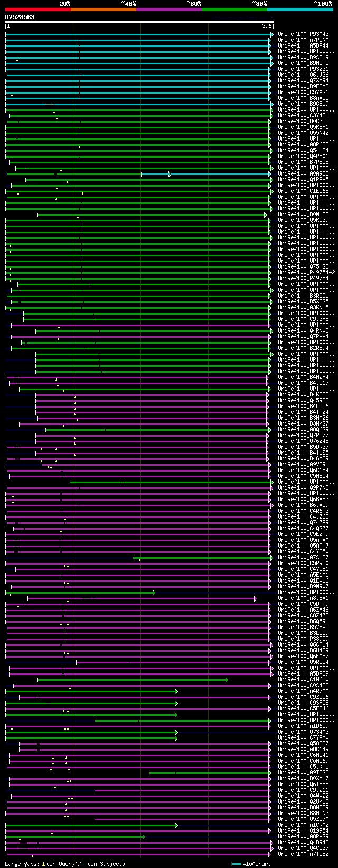This screenshot has height=868, width=338.
Task: Open hit UniRef100_C1N610
Action: (x=303, y=680)
